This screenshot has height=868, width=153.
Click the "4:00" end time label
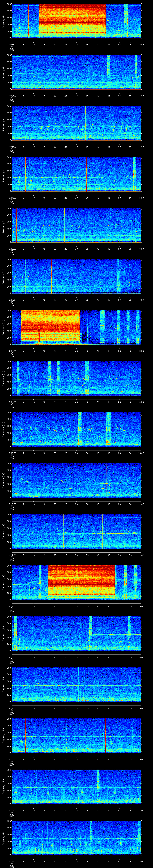pyautogui.click(x=141, y=147)
